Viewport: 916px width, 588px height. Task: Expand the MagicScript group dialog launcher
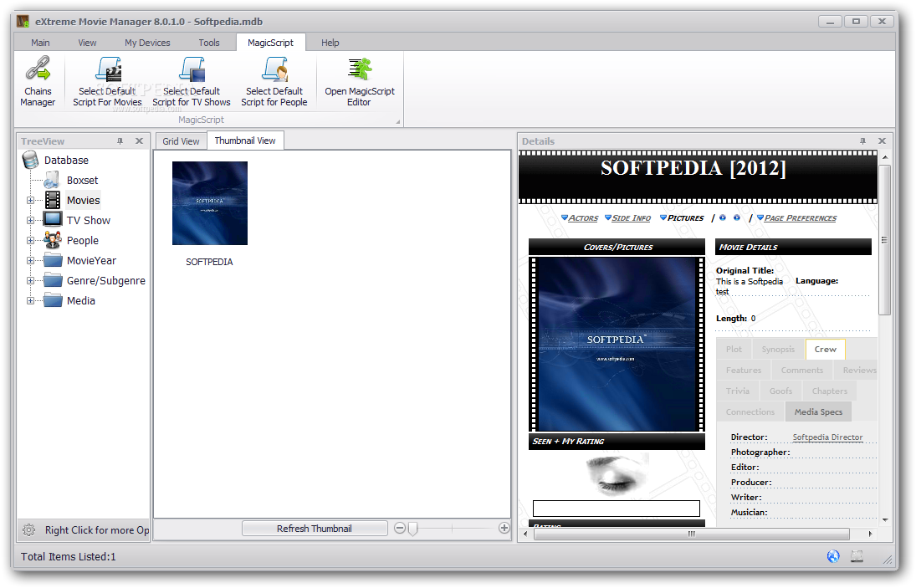(398, 122)
